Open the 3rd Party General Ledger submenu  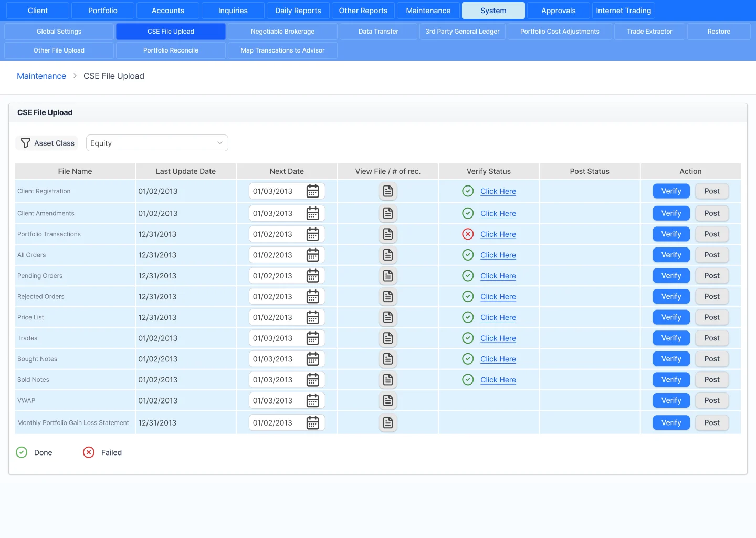[463, 32]
